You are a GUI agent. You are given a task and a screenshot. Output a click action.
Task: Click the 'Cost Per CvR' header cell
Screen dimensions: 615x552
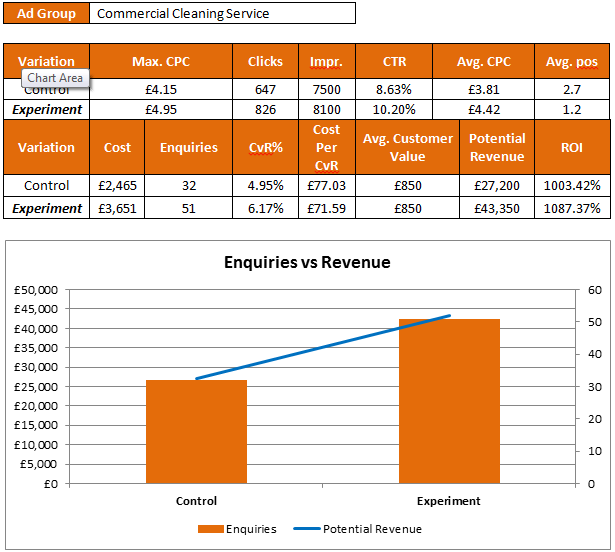[326, 148]
